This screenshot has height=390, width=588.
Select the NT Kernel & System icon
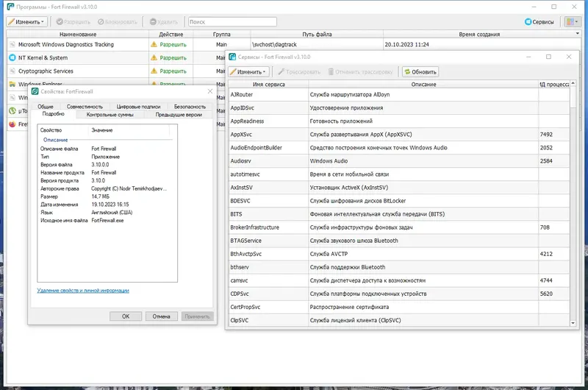coord(12,58)
